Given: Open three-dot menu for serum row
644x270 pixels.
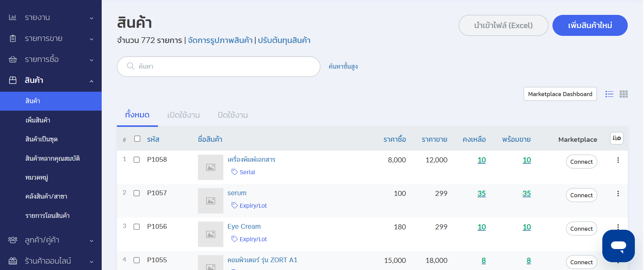Looking at the screenshot, I should pos(618,194).
